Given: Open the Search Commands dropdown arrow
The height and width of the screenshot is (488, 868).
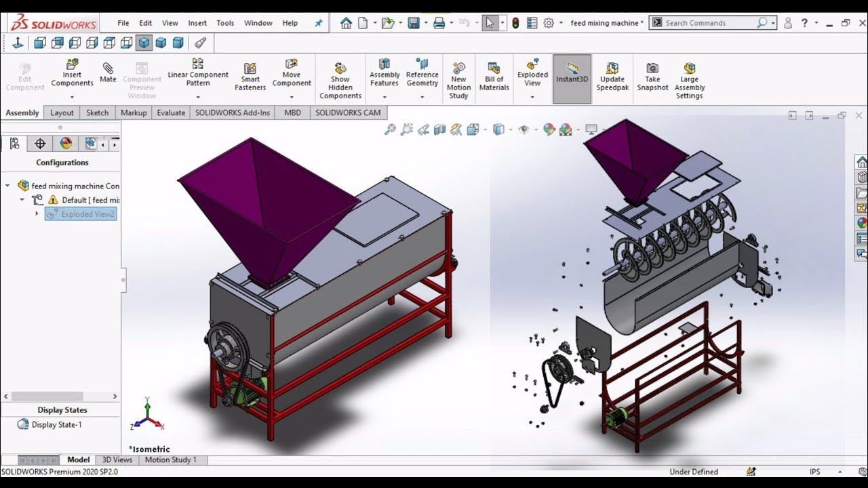Looking at the screenshot, I should click(773, 23).
